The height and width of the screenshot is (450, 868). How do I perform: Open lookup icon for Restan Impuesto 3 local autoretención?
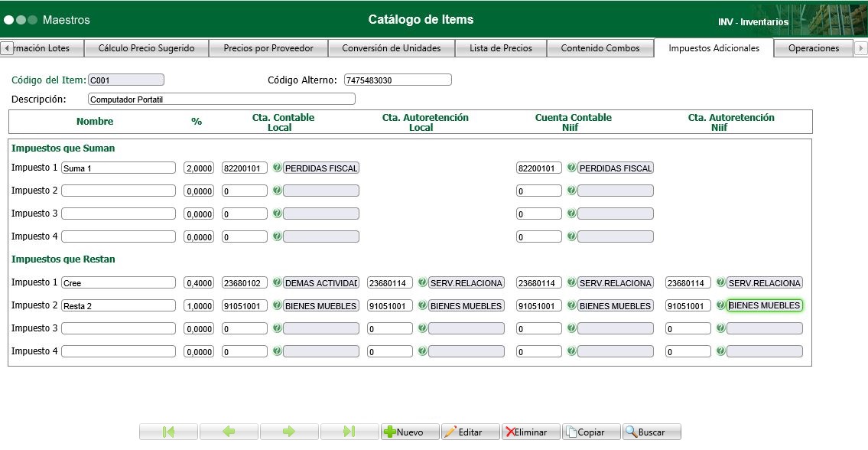pyautogui.click(x=423, y=328)
